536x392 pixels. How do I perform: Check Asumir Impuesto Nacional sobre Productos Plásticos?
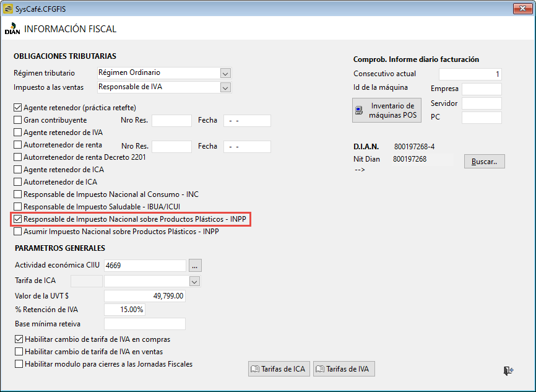17,232
